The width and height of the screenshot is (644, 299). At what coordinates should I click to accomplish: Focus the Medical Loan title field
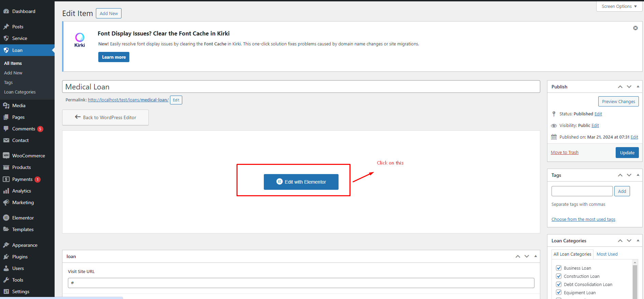301,87
